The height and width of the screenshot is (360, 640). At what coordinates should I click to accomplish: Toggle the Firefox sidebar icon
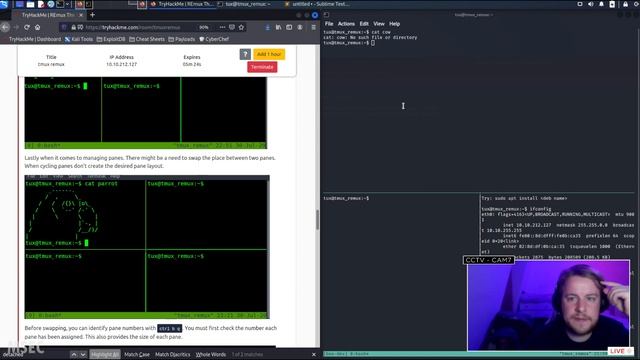pos(289,27)
